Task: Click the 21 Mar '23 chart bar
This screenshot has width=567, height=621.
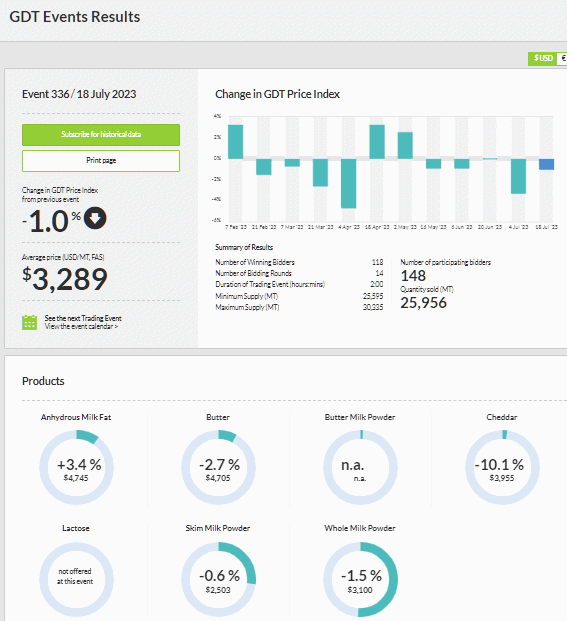Action: pyautogui.click(x=320, y=172)
